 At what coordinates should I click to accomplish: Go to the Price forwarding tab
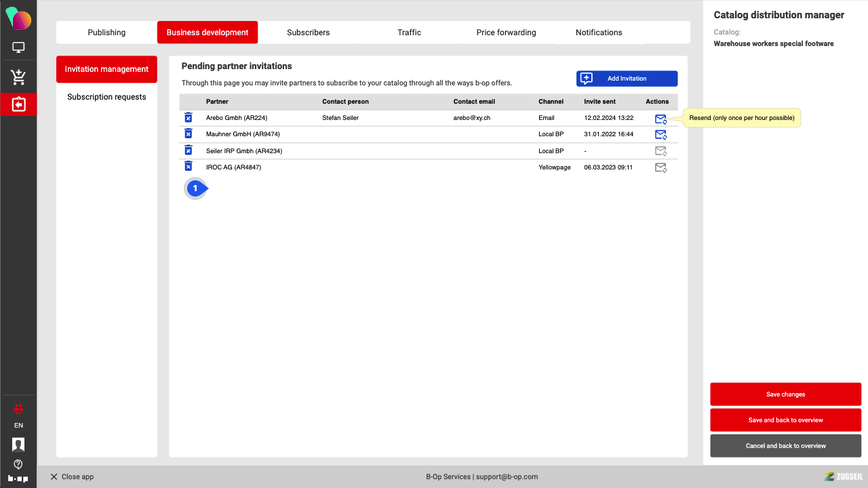coord(506,33)
